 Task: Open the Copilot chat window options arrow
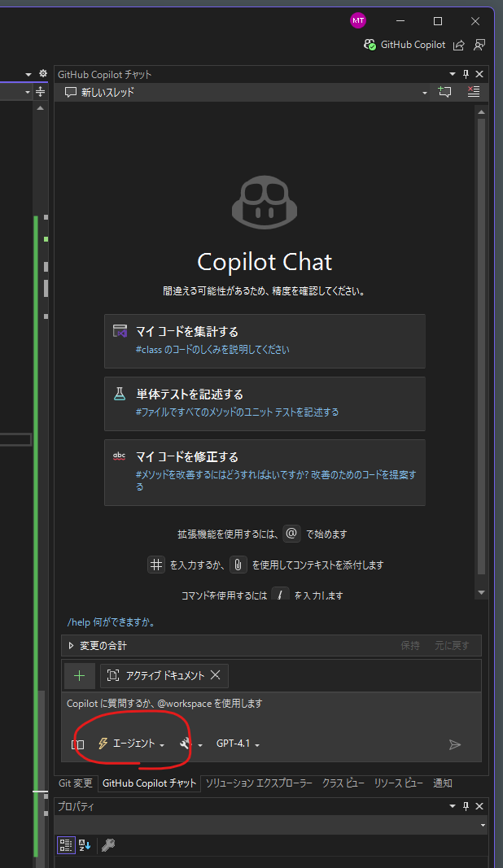tap(452, 74)
